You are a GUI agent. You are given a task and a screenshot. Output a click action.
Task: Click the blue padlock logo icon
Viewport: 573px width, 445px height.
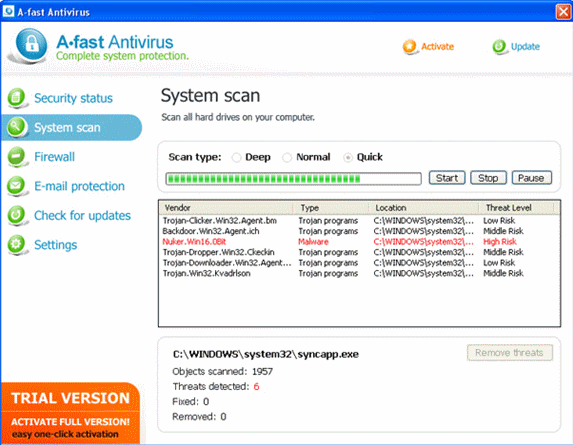[x=31, y=44]
